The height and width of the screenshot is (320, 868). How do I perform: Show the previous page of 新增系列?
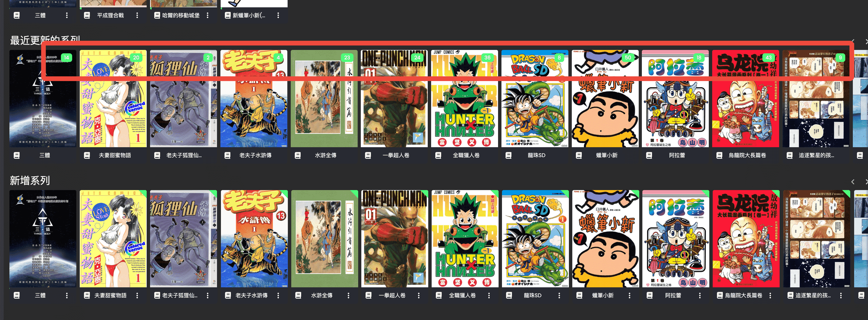(x=853, y=182)
